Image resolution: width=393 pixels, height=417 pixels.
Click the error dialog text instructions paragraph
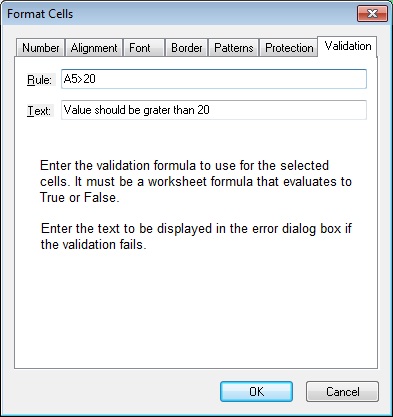tap(196, 237)
